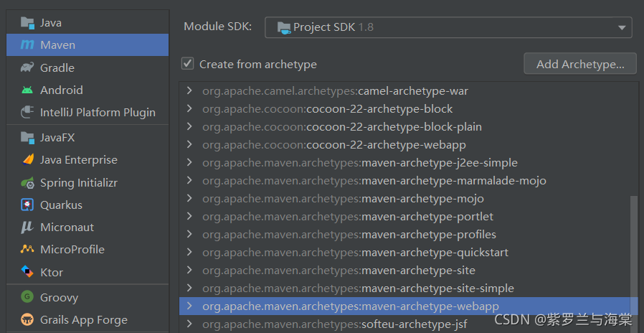This screenshot has height=333, width=644.
Task: Select cocoon-22-archetype-block archetype text
Action: click(x=327, y=109)
